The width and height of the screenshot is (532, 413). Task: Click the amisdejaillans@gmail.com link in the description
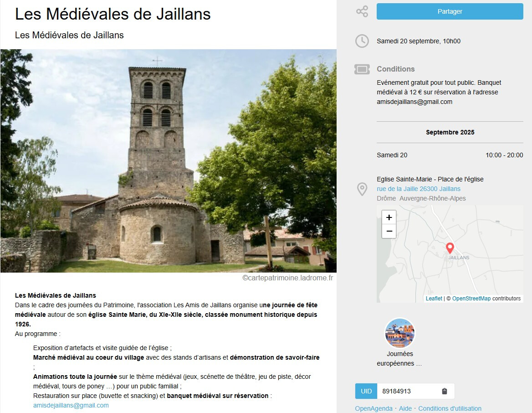click(x=71, y=405)
